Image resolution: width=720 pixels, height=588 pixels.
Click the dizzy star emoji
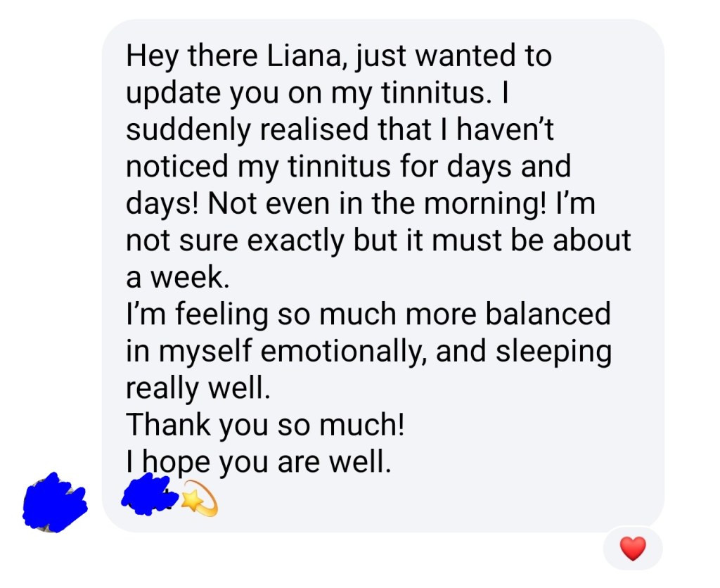coord(199,502)
